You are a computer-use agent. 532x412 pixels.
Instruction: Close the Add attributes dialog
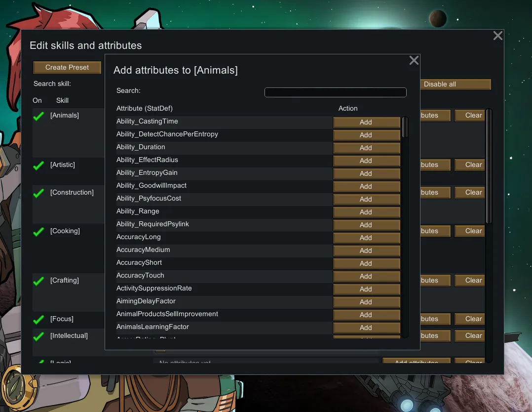[414, 60]
